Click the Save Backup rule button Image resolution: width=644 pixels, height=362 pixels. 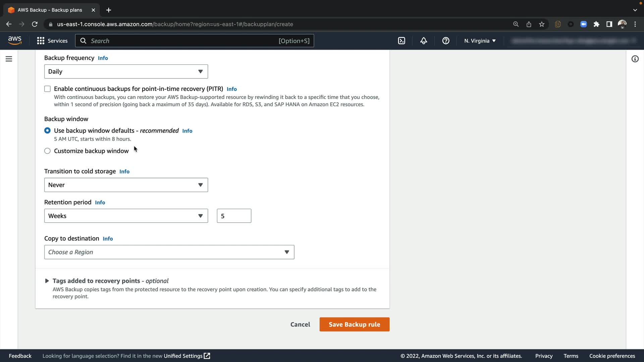(x=354, y=324)
